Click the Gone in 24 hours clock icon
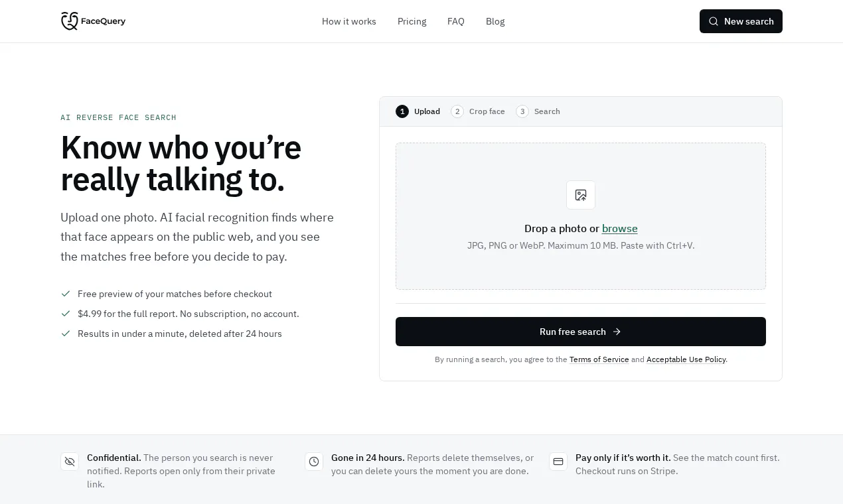Screen dimensions: 843x504 click(x=314, y=462)
